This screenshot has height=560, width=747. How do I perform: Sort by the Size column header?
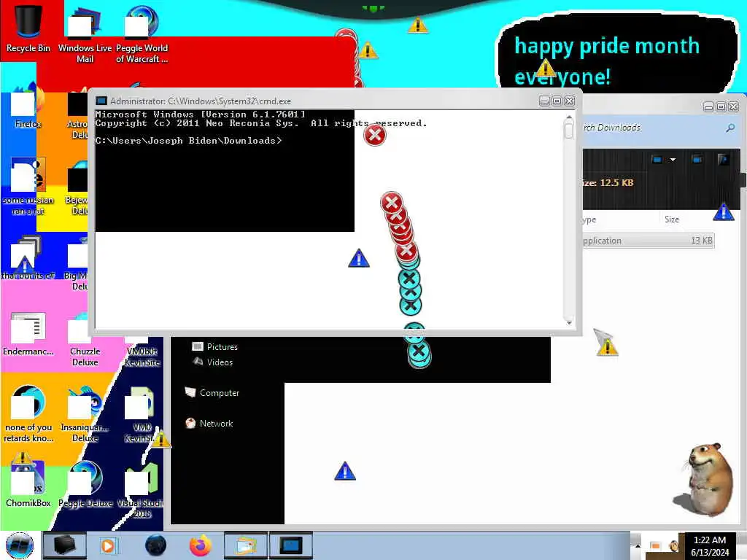[672, 219]
